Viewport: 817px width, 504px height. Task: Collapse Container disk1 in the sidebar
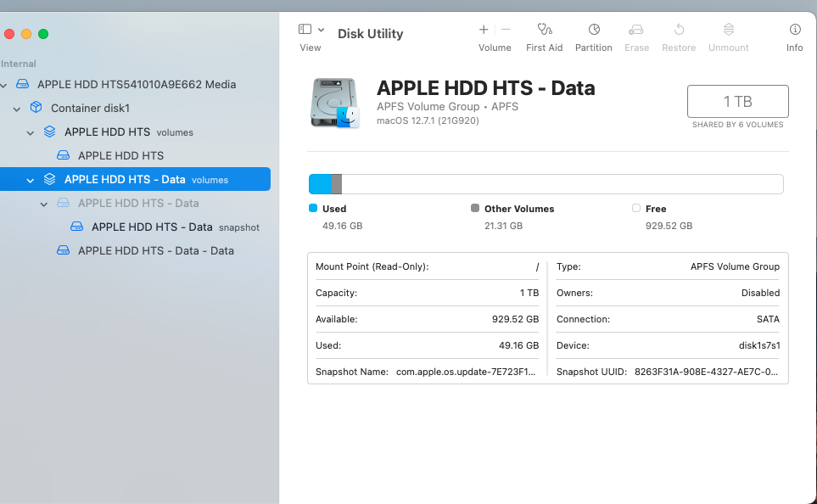pyautogui.click(x=17, y=109)
